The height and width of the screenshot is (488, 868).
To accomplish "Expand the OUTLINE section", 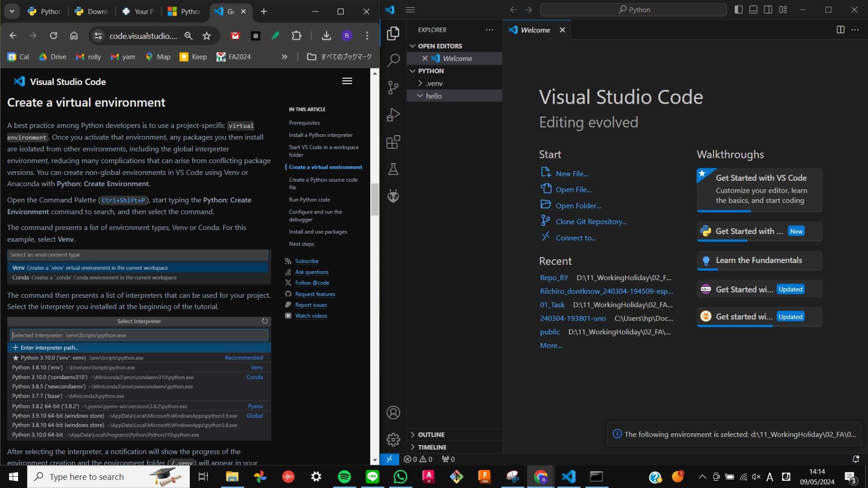I will 454,435.
